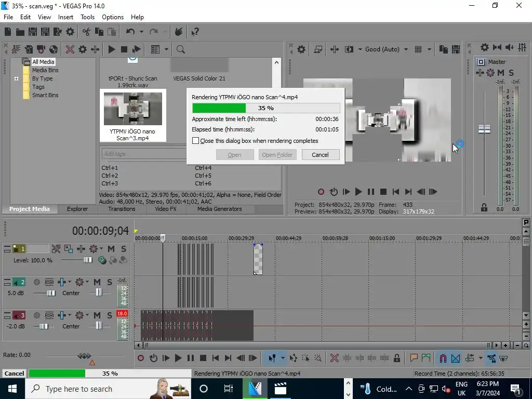Click Cancel in the rendering dialog
Viewport: 532px width, 399px height.
pyautogui.click(x=320, y=155)
